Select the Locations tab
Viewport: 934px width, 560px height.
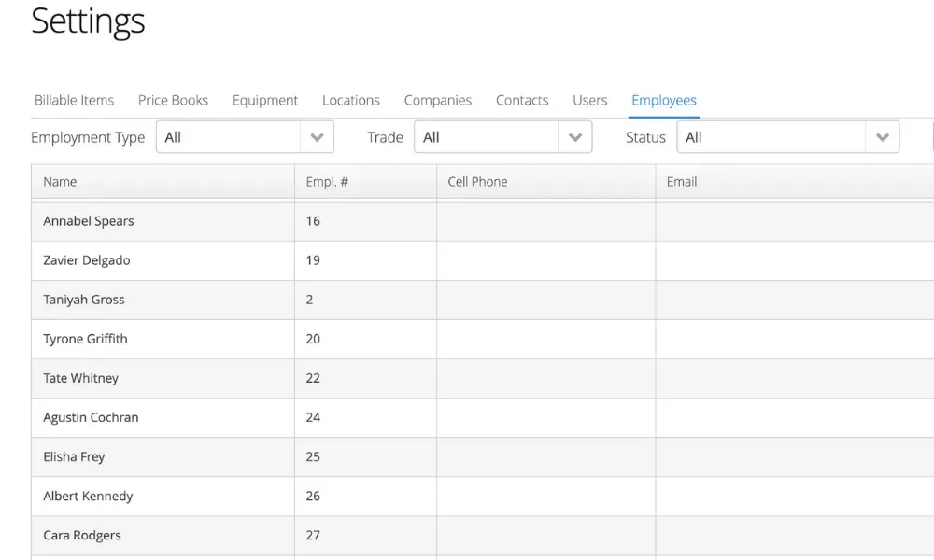point(350,100)
